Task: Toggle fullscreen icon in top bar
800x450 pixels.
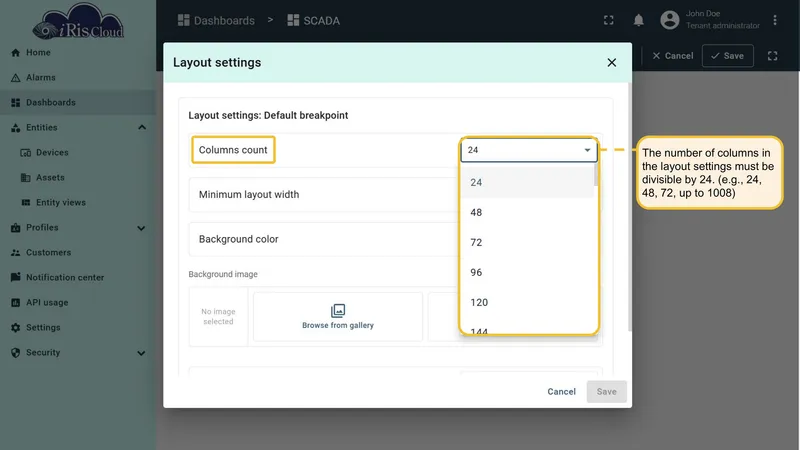Action: pos(609,20)
